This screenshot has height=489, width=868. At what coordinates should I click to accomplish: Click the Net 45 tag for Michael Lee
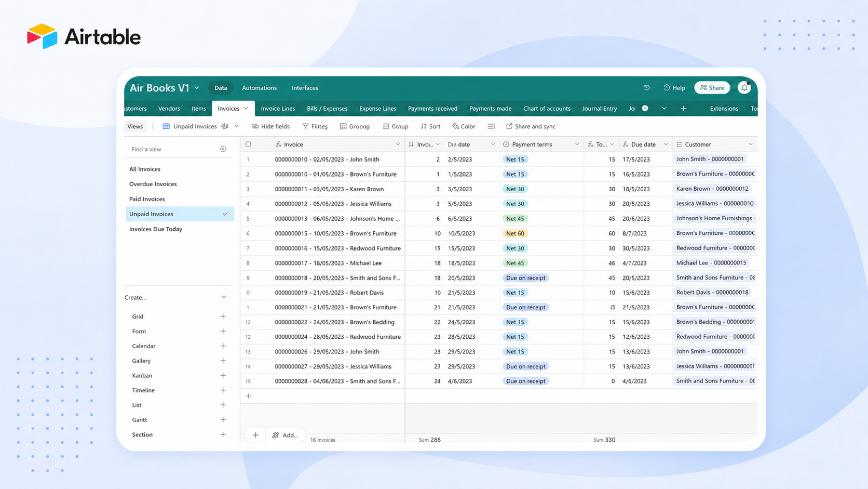pyautogui.click(x=515, y=263)
